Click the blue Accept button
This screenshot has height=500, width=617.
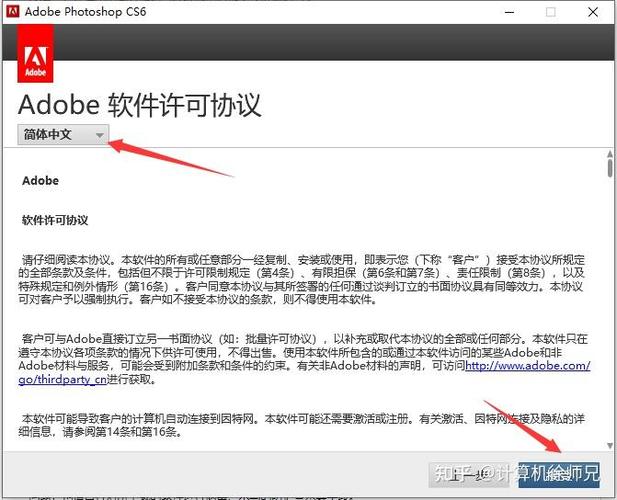click(x=559, y=474)
